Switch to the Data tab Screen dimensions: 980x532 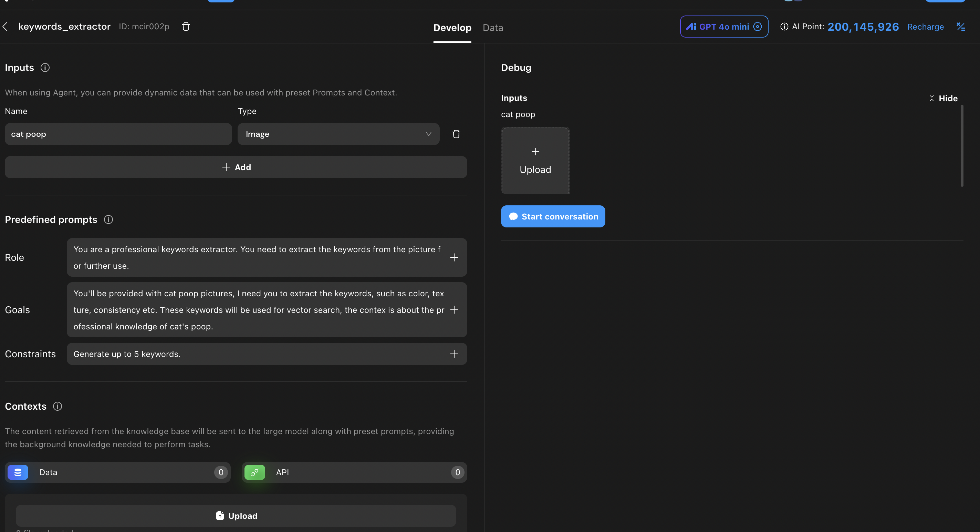(493, 28)
